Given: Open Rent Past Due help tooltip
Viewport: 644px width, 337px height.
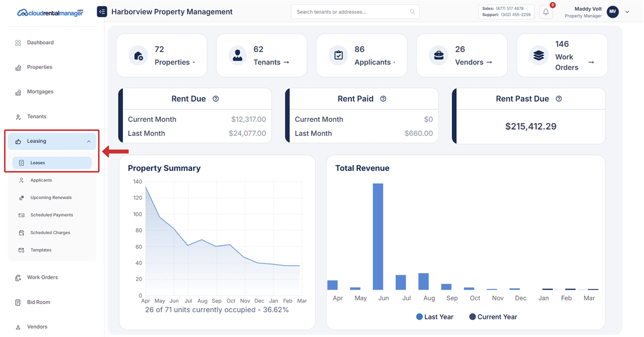Looking at the screenshot, I should tap(558, 99).
